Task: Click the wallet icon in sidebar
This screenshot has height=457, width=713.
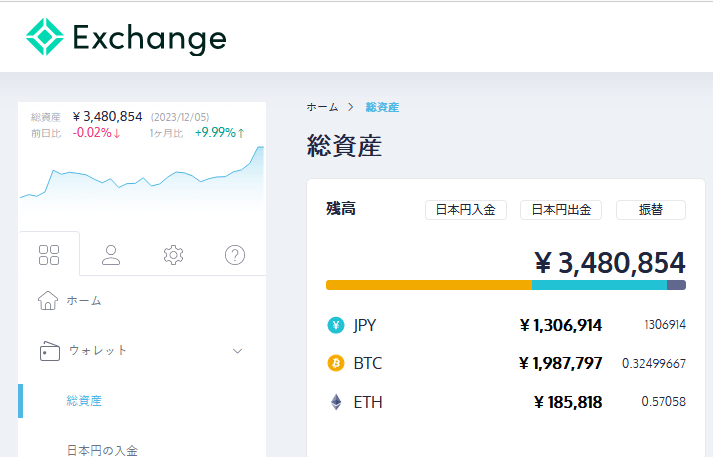Action: coord(48,351)
